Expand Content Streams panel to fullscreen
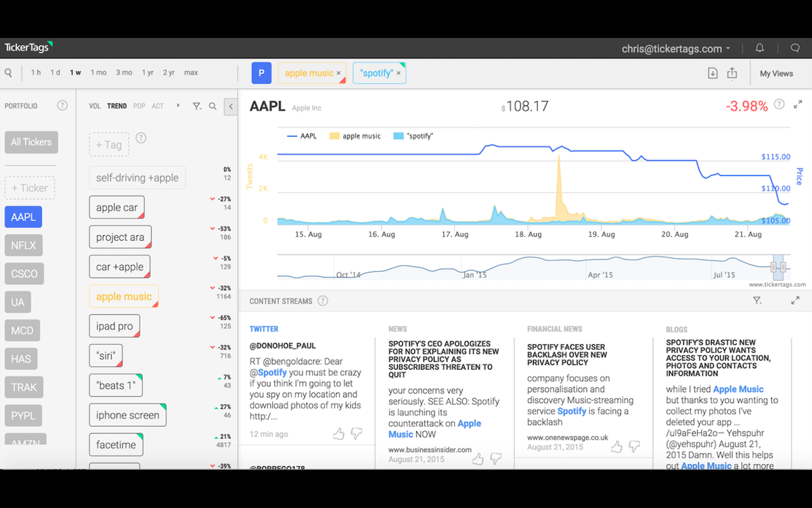Screen dimensions: 812x508 [x=795, y=301]
